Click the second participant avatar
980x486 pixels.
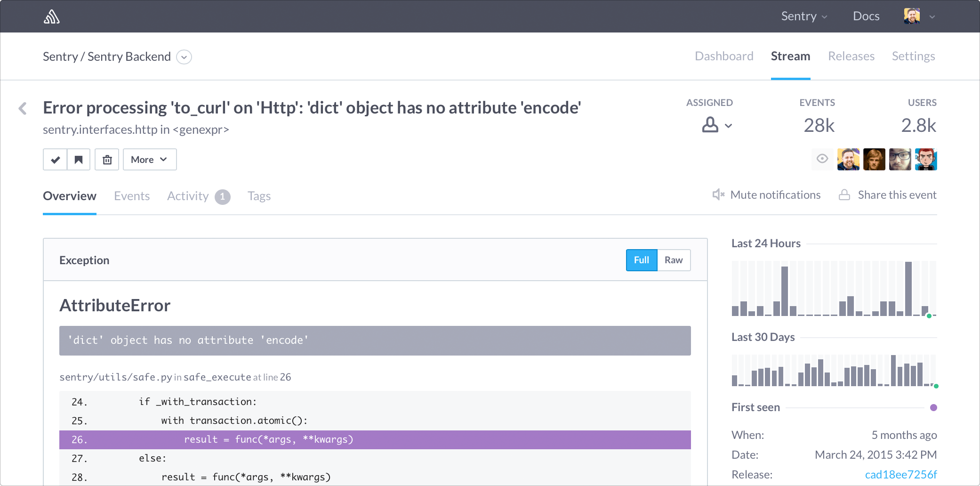point(874,159)
